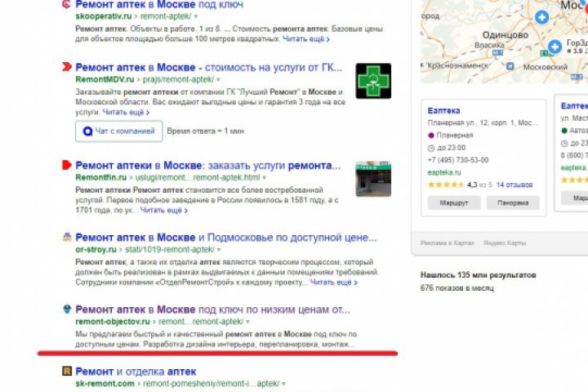This screenshot has width=588, height=392.
Task: Expand dropdown arrow next to skooperativ.ru URL
Action: click(x=196, y=16)
